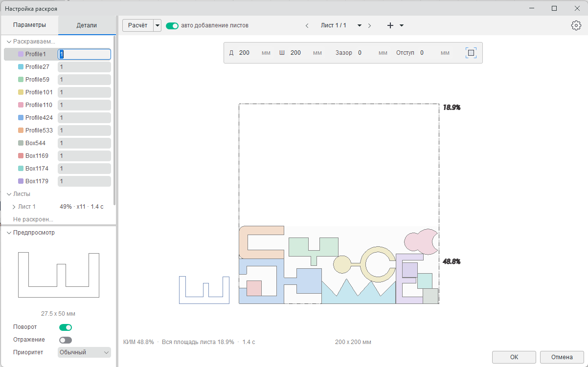The height and width of the screenshot is (367, 588).
Task: Collapse the Предпросмотр preview section
Action: 9,233
